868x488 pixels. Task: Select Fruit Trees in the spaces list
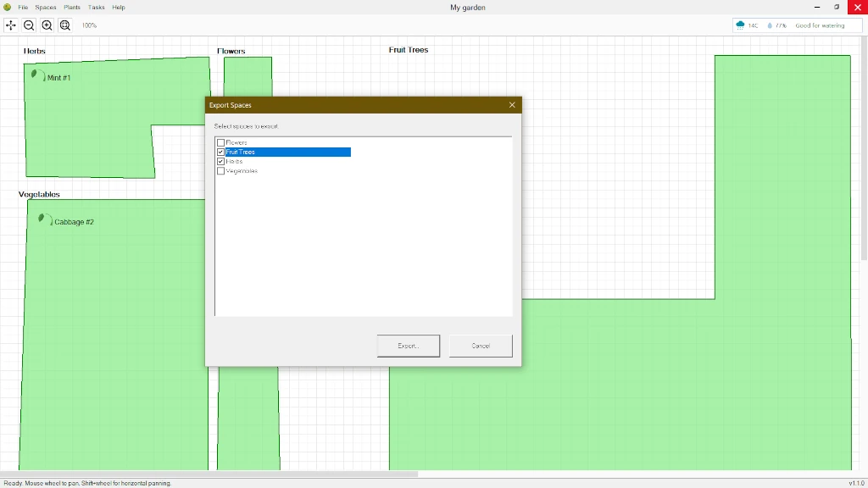(254, 152)
